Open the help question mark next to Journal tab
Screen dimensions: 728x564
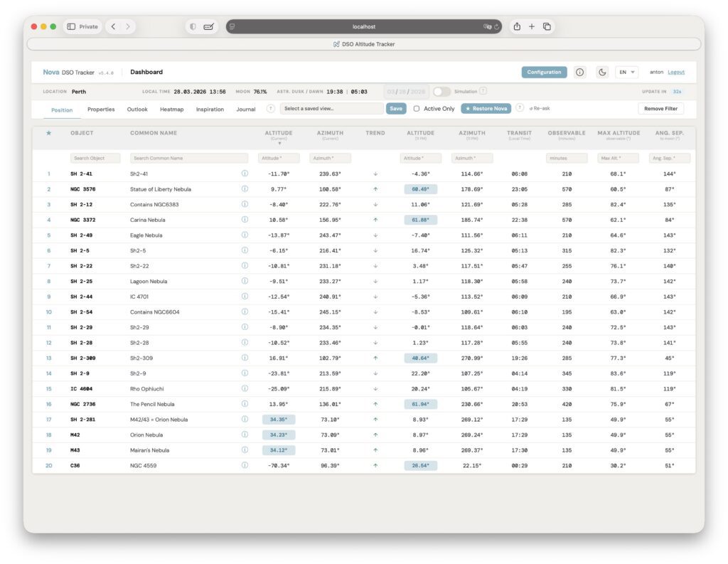pos(269,109)
